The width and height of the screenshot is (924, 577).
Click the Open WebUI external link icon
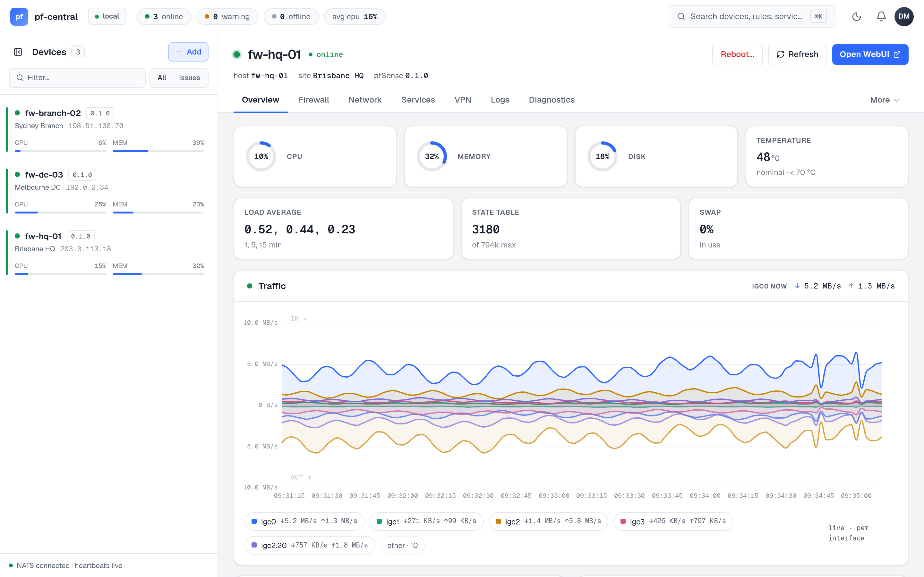point(897,54)
